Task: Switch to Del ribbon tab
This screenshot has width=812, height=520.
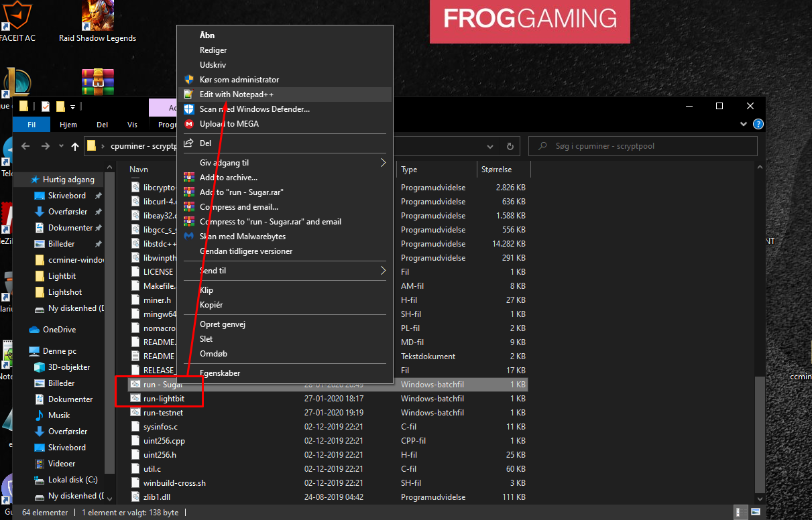Action: (102, 125)
